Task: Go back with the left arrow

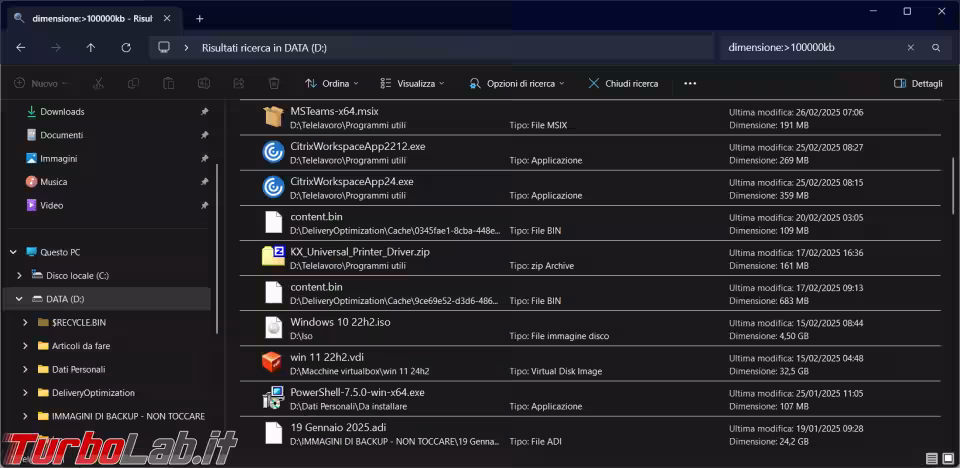Action: pyautogui.click(x=21, y=47)
